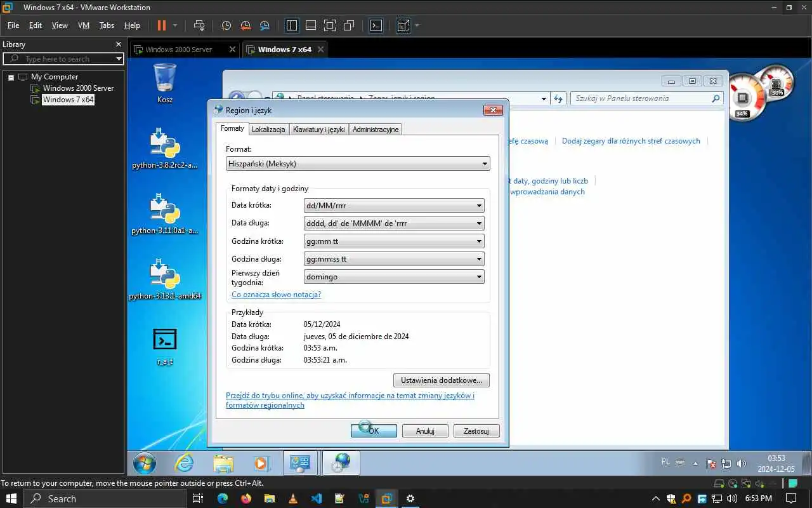Open the console view toolbar icon
The height and width of the screenshot is (508, 812).
point(376,25)
